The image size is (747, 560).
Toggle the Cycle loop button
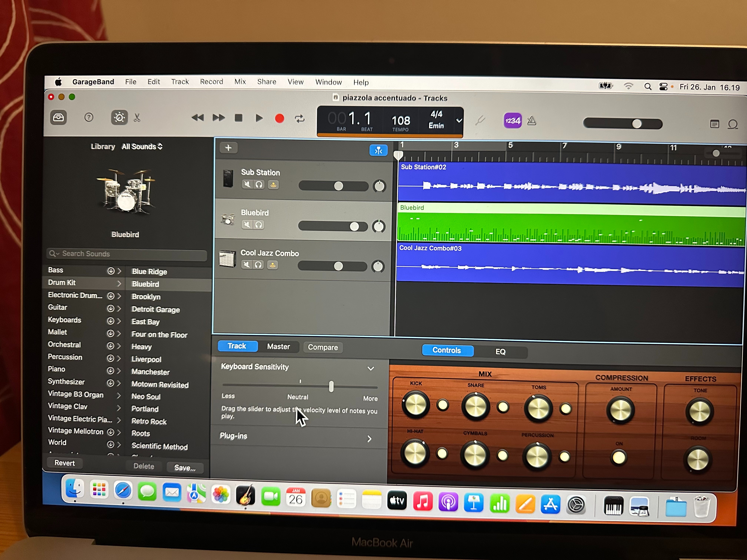(300, 119)
